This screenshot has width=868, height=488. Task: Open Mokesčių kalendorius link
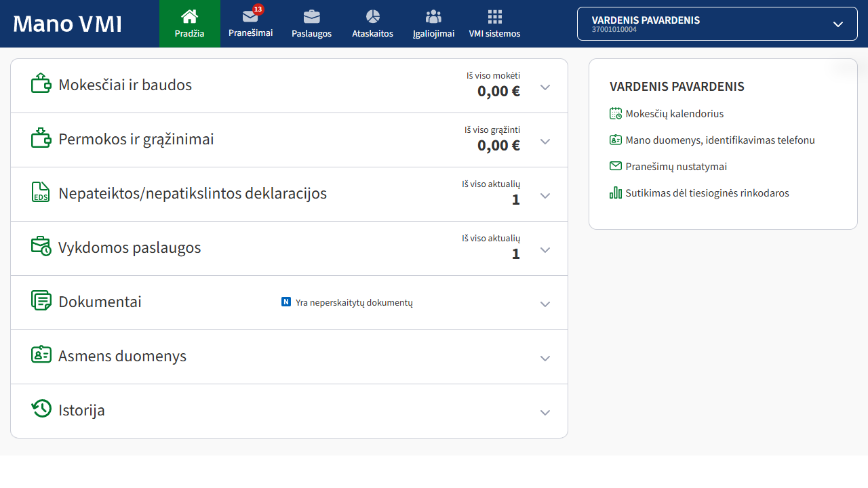coord(675,114)
